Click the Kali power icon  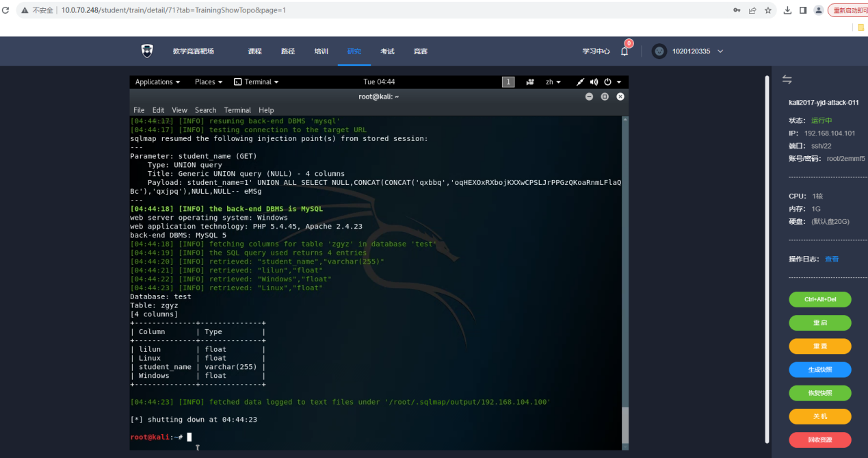click(607, 82)
